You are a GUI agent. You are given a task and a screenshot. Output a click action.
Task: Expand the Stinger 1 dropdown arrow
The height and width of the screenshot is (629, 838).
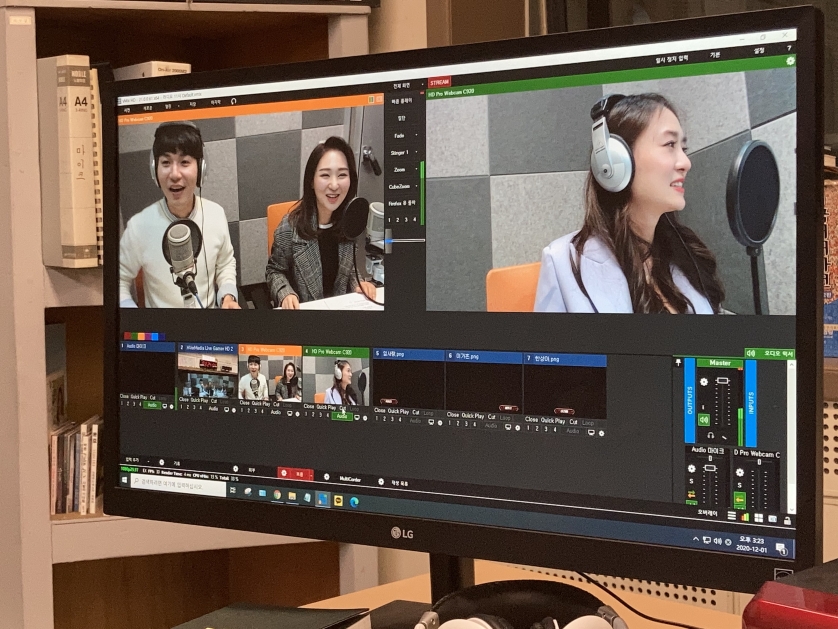tap(418, 152)
